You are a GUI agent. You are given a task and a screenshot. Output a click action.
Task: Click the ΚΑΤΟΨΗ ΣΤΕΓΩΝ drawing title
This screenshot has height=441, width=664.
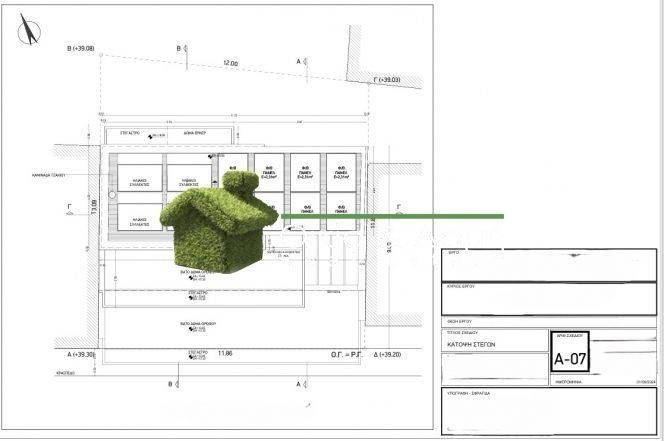(477, 342)
